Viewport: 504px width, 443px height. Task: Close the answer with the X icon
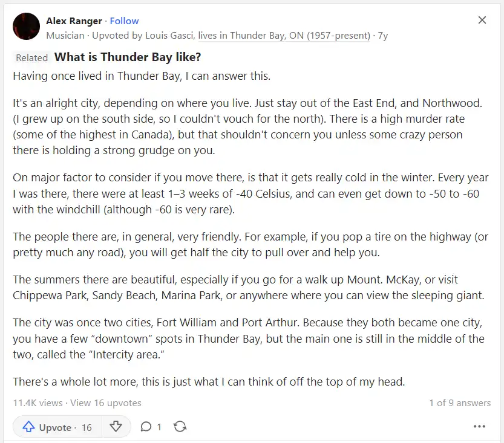(x=482, y=20)
